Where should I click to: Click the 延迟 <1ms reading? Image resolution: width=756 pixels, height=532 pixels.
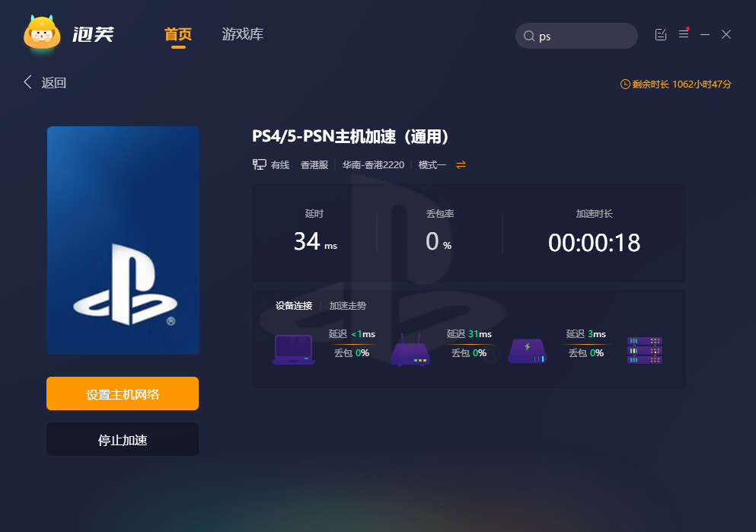tap(352, 334)
